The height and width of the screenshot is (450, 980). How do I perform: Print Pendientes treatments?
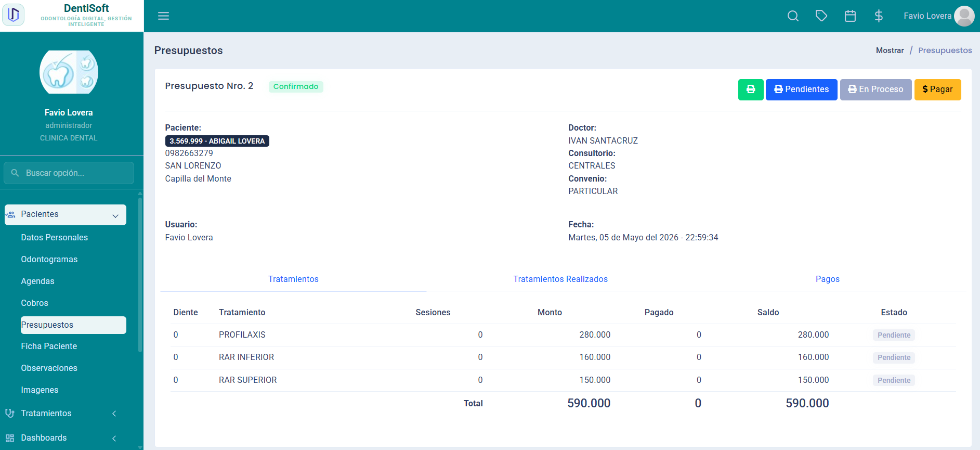(801, 89)
